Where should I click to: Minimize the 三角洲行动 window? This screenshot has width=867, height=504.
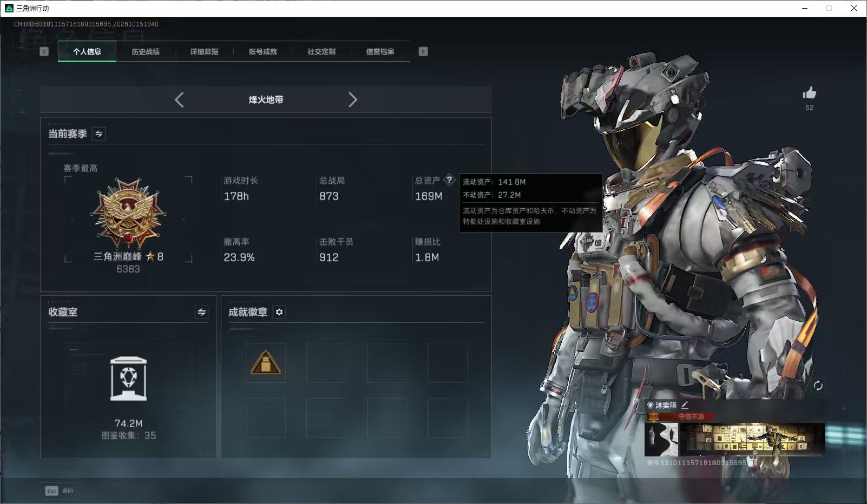click(x=805, y=8)
